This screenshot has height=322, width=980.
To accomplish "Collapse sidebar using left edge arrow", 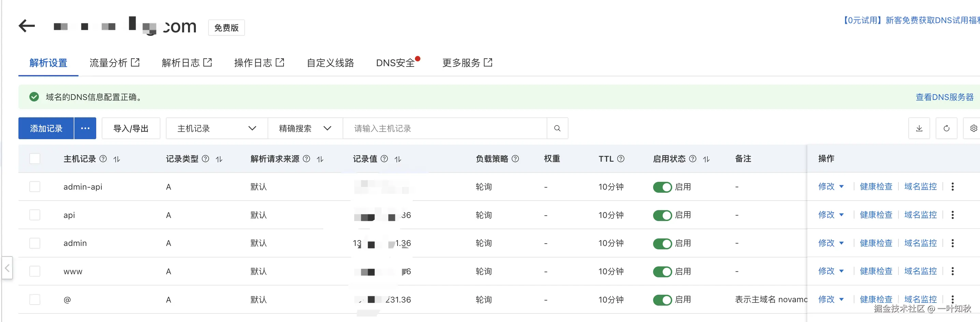I will 7,268.
